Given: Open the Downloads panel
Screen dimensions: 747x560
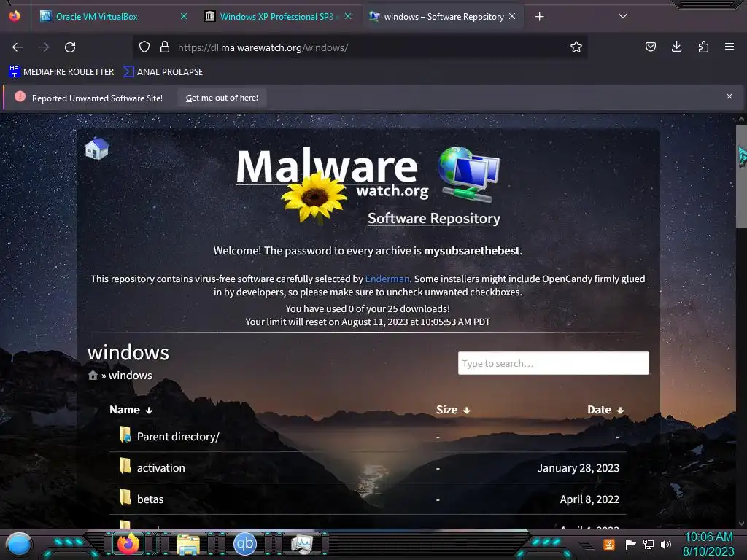Looking at the screenshot, I should [676, 47].
